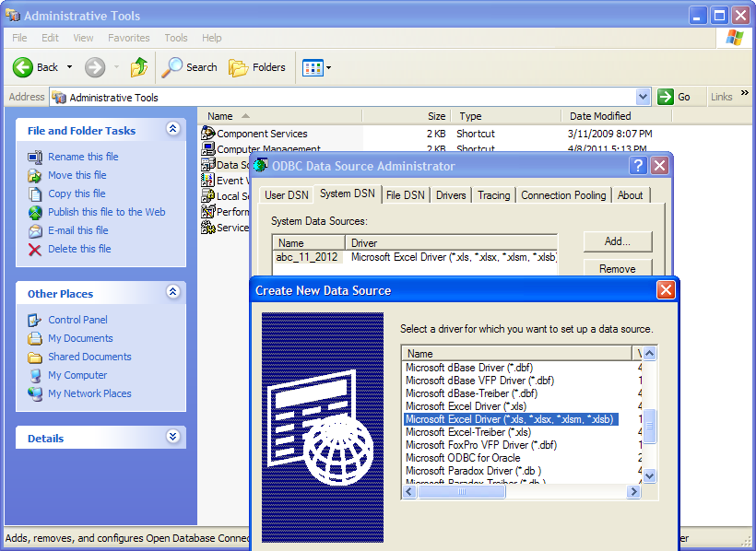Select the Services shortcut icon

pyautogui.click(x=208, y=227)
